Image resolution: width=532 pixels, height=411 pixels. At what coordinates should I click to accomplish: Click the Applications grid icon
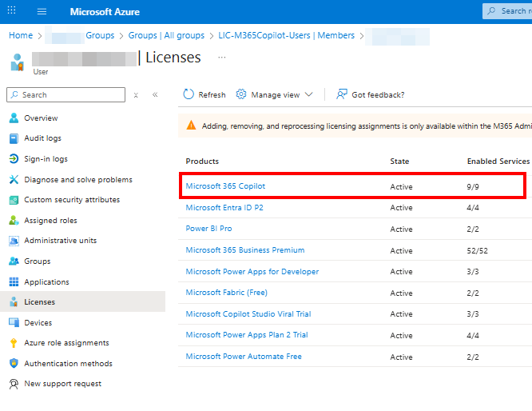tap(14, 281)
